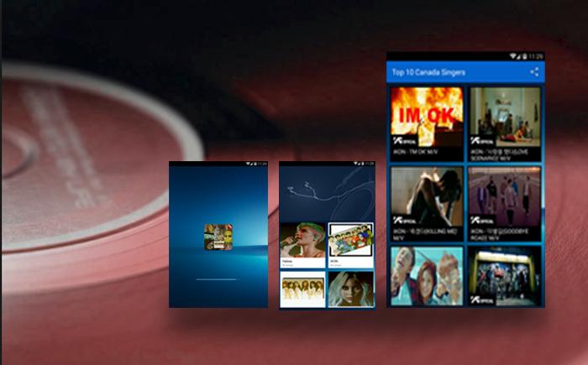The height and width of the screenshot is (365, 588).
Task: Play the KILLING ME video thumbnail
Action: click(x=427, y=196)
